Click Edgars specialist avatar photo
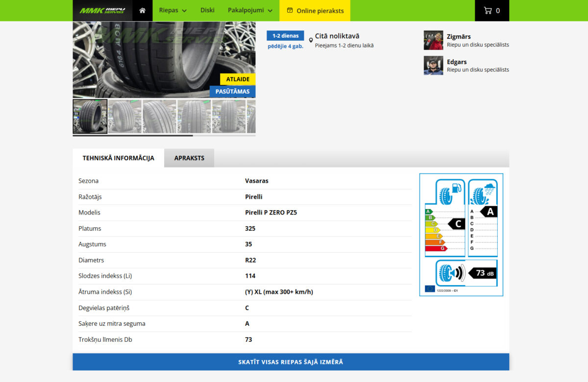 [x=433, y=66]
